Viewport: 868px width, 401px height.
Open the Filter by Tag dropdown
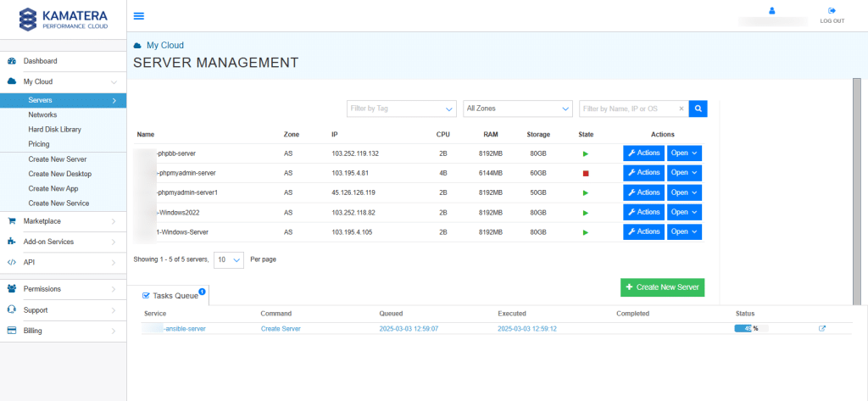401,109
